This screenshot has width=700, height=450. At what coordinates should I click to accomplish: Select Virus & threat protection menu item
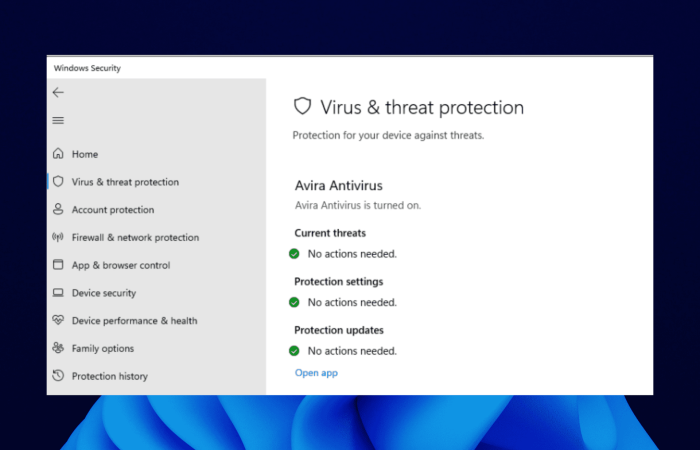point(125,182)
